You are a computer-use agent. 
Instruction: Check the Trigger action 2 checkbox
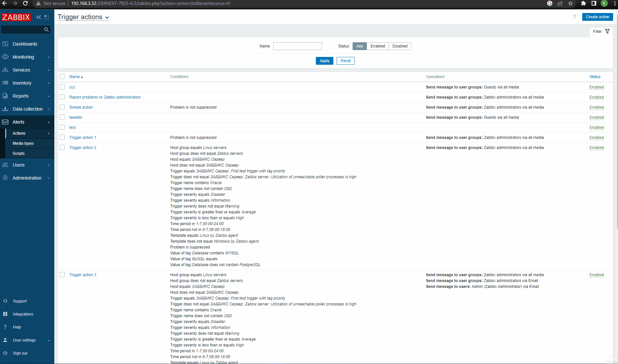tap(62, 148)
